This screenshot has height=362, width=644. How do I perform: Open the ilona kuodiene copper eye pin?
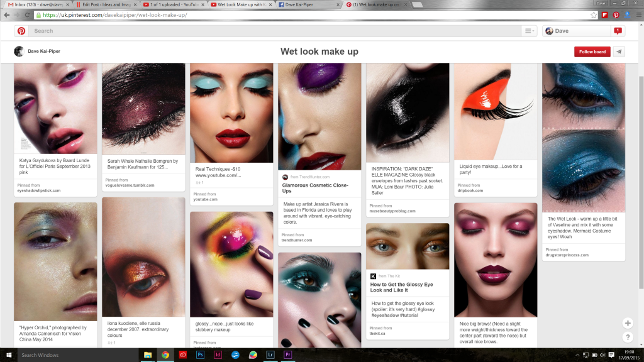pos(143,257)
